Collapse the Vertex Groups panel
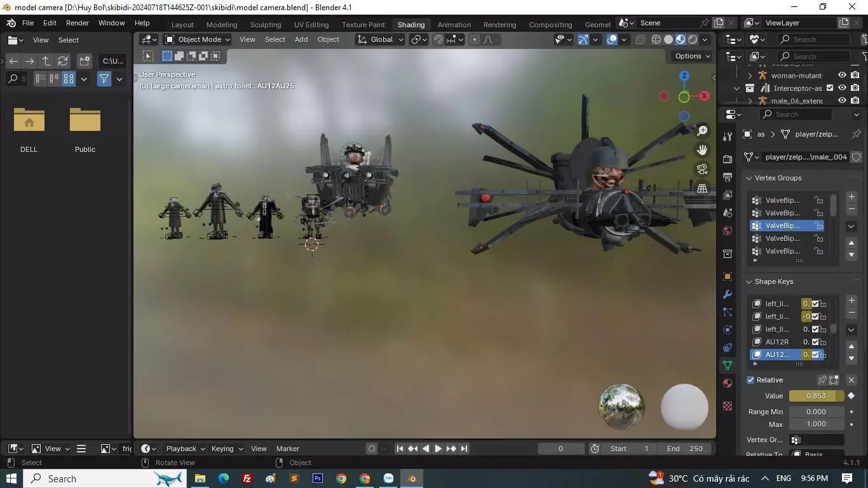868x488 pixels. pos(749,178)
